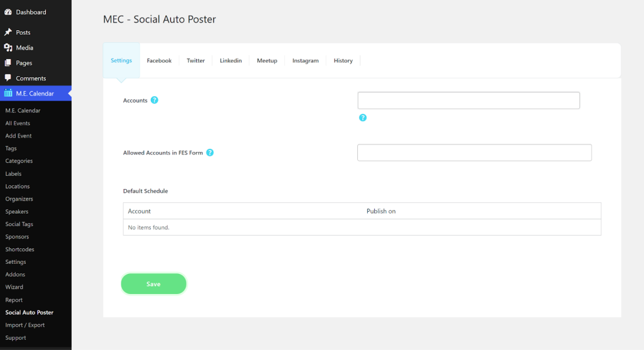Open the History tab
This screenshot has width=644, height=350.
pyautogui.click(x=343, y=60)
